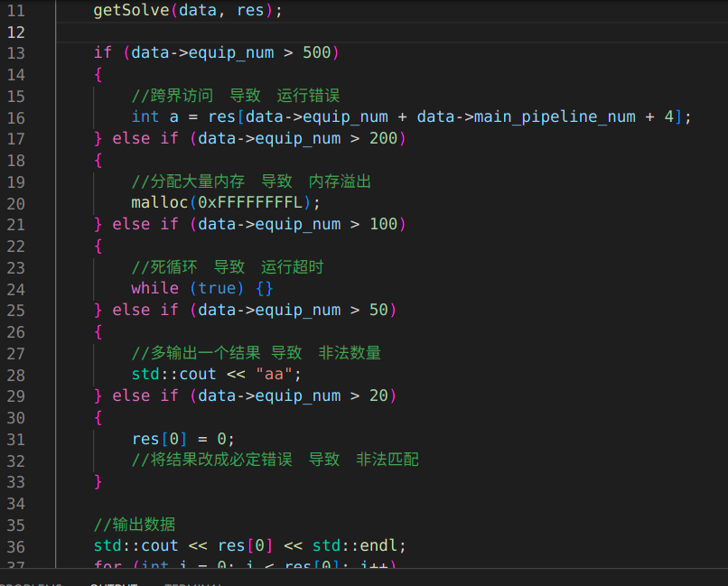Click the number 500 in the if condition
Screen dimensions: 728x586
(x=317, y=53)
